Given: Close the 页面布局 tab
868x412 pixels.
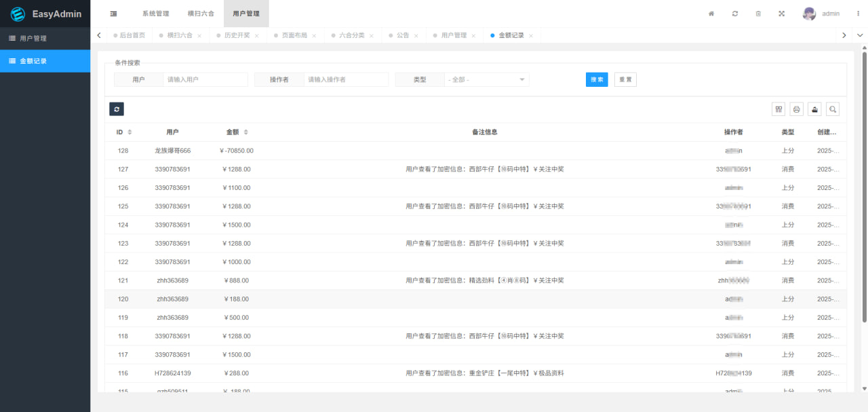Looking at the screenshot, I should click(314, 36).
